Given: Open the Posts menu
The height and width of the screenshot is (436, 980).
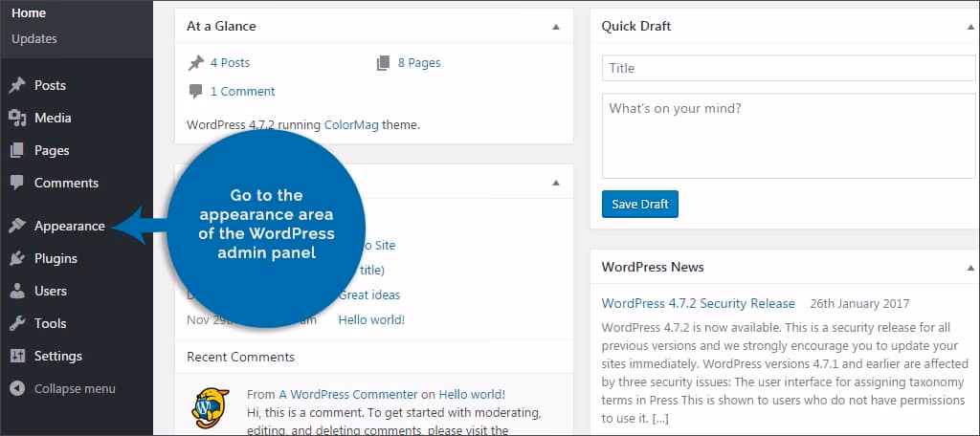Looking at the screenshot, I should point(50,85).
